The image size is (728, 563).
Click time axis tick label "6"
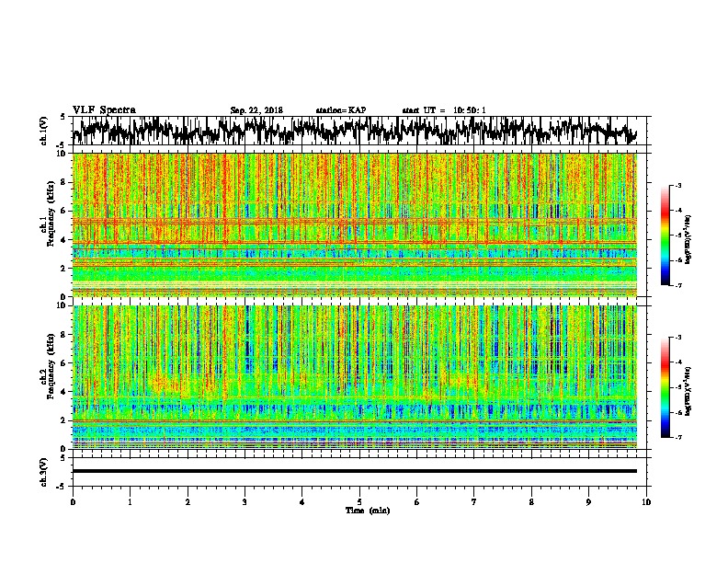click(x=417, y=502)
